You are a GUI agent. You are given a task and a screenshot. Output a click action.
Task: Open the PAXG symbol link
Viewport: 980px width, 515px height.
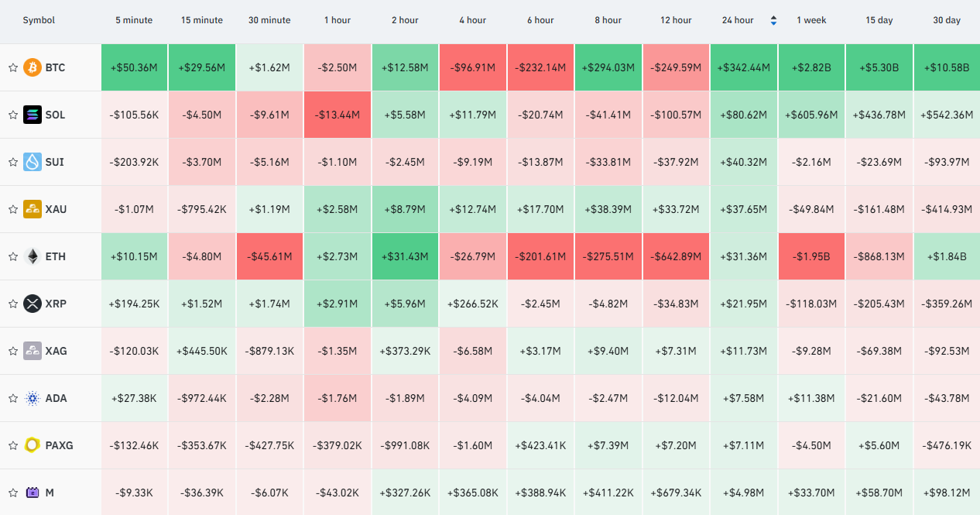[x=60, y=445]
